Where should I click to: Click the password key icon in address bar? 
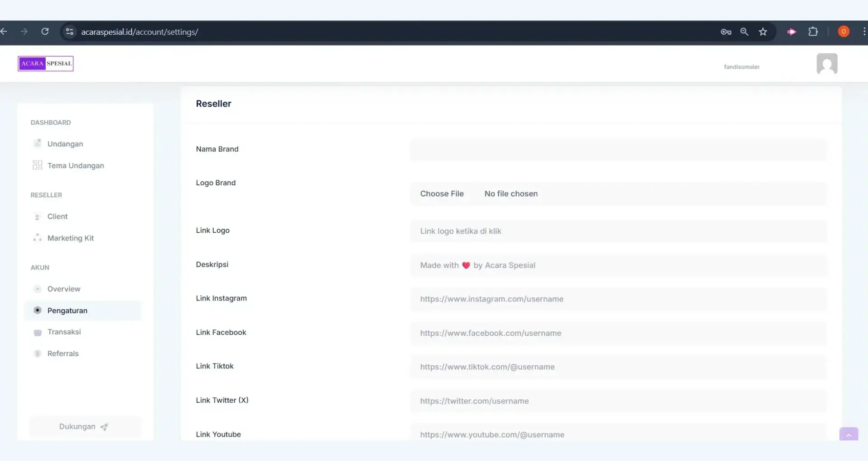pyautogui.click(x=726, y=32)
